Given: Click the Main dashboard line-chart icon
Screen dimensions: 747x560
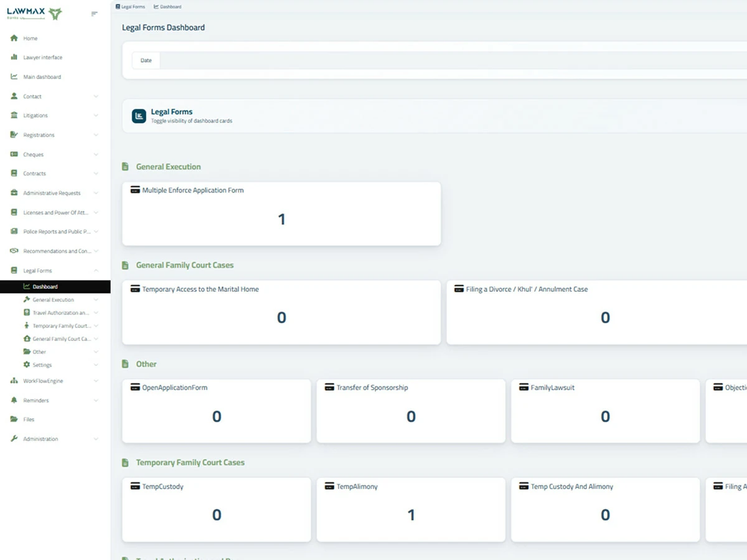Looking at the screenshot, I should (x=14, y=77).
